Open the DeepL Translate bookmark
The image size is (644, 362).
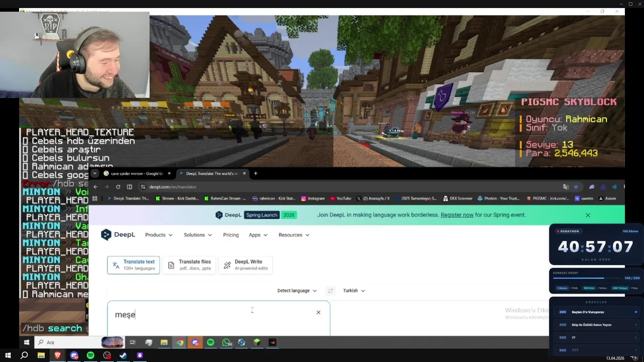tap(128, 198)
